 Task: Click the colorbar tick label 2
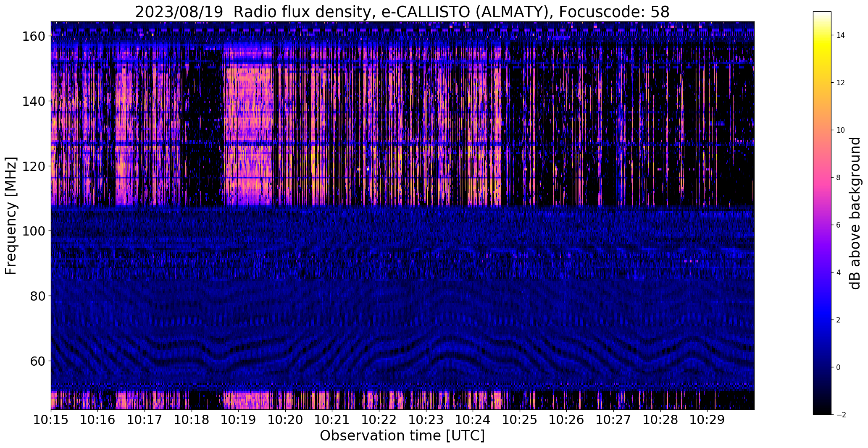(x=838, y=320)
